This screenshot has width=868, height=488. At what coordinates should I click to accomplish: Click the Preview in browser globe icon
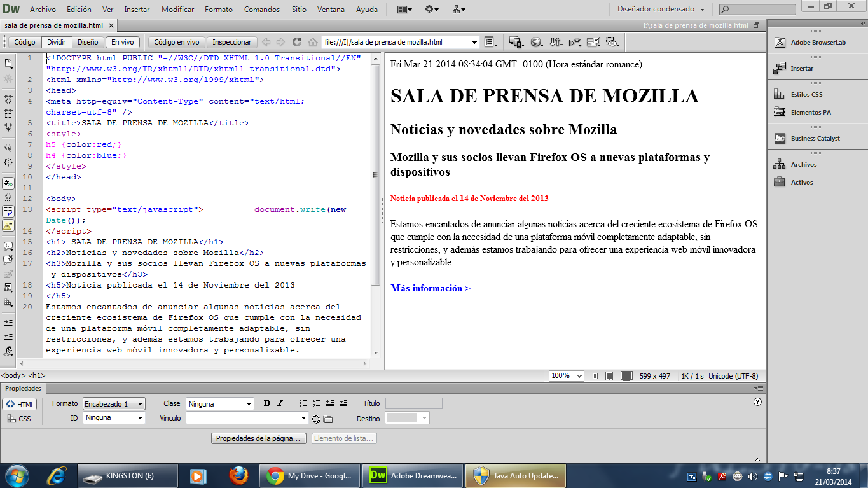point(536,42)
